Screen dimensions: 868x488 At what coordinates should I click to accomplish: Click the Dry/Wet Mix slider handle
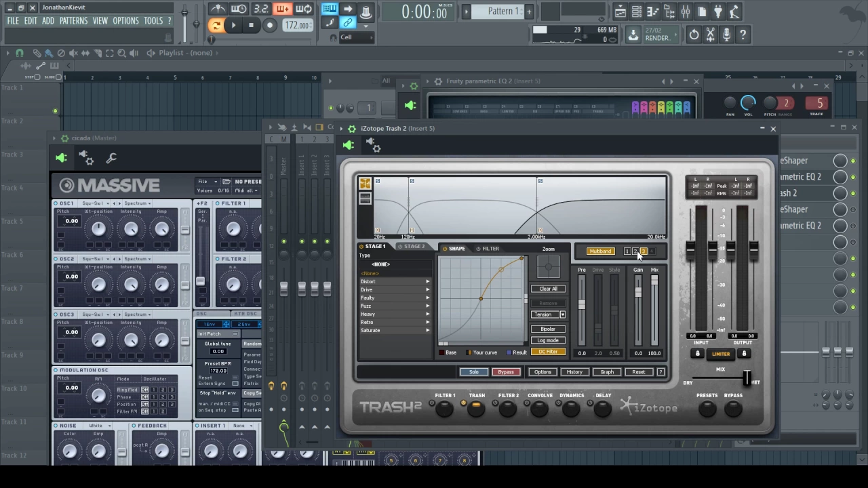(747, 377)
